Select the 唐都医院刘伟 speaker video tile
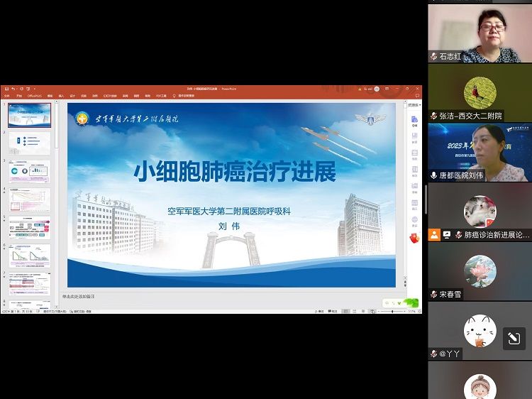The width and height of the screenshot is (532, 399). coord(480,152)
